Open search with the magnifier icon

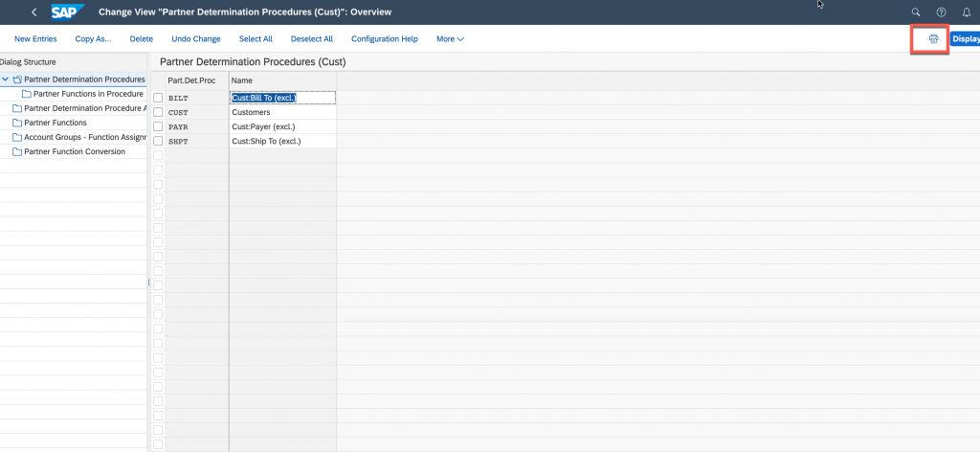(x=916, y=11)
